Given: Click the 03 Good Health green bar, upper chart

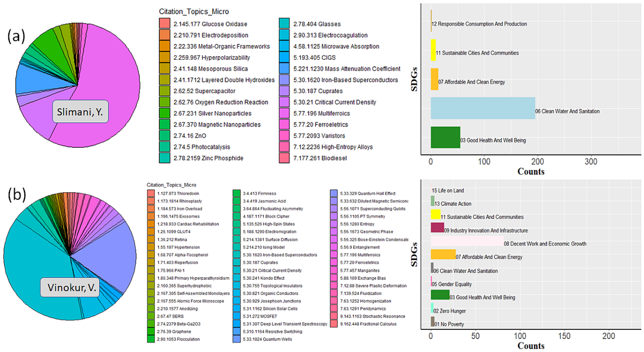Looking at the screenshot, I should (x=445, y=137).
